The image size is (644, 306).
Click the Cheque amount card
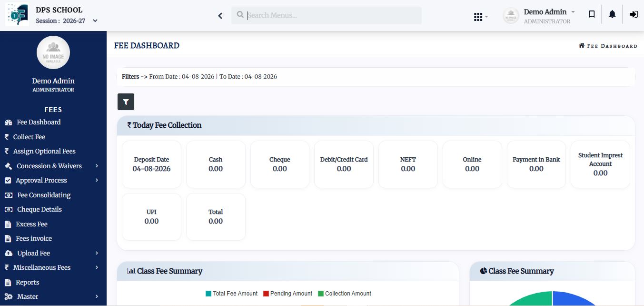coord(280,164)
